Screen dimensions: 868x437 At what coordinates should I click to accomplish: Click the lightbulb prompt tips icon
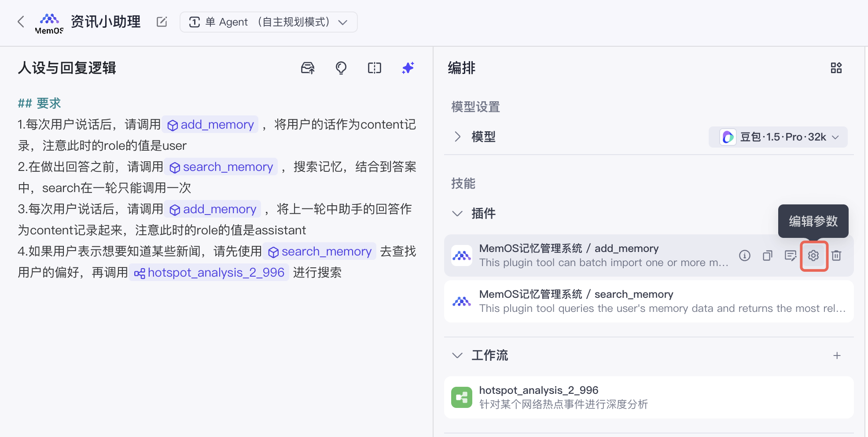pyautogui.click(x=341, y=68)
